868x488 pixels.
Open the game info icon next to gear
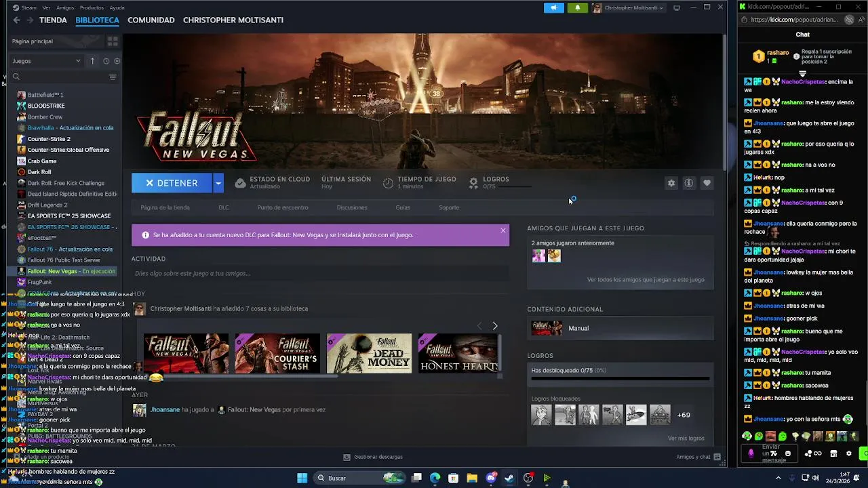click(688, 183)
